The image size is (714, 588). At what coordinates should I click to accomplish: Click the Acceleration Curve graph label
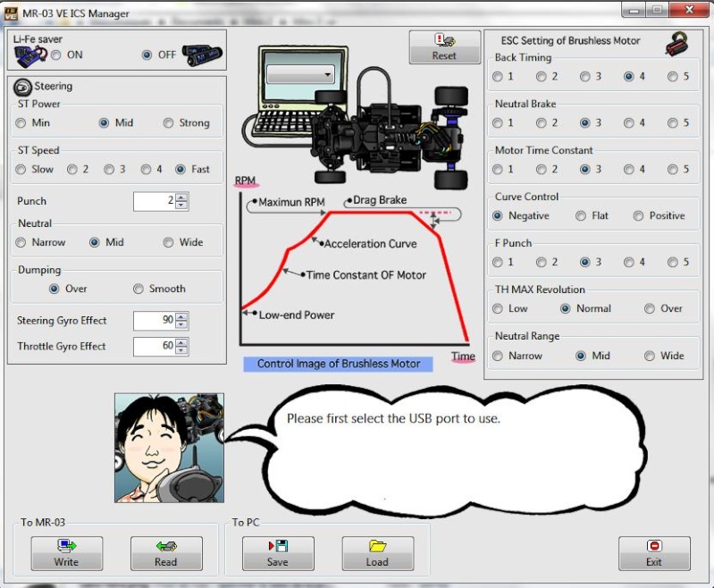370,244
